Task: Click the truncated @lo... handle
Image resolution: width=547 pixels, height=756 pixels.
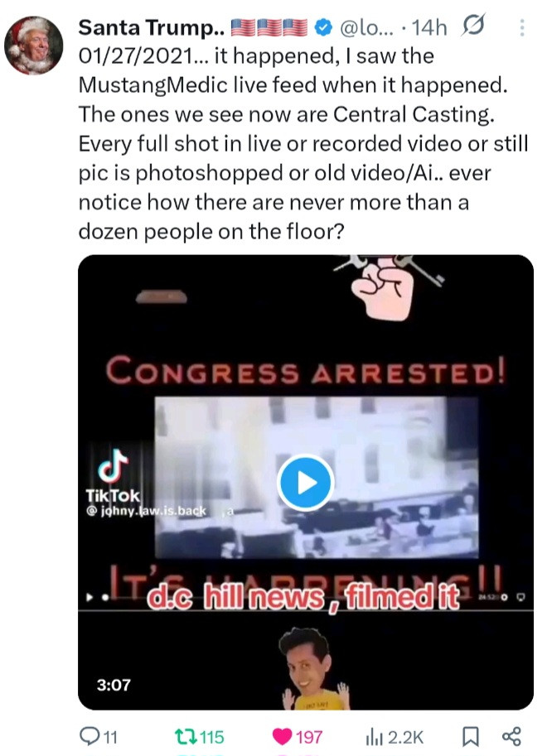Action: (366, 28)
